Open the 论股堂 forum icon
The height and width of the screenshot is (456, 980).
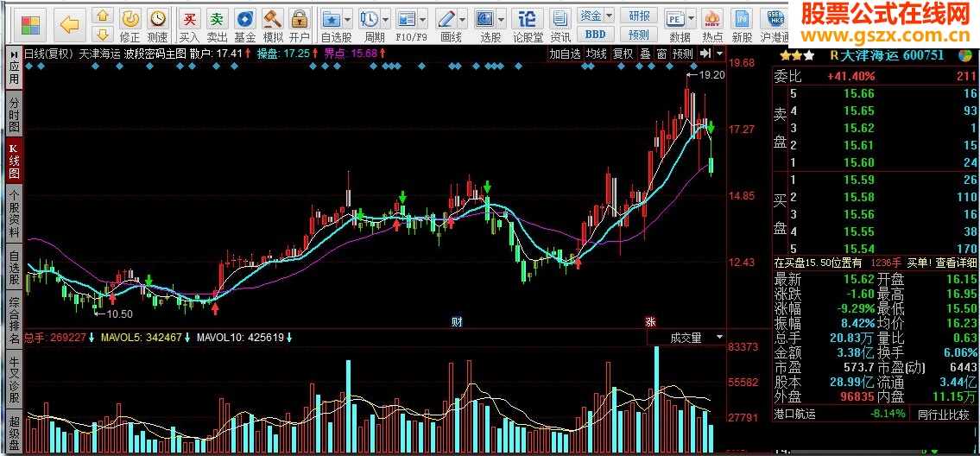tap(528, 17)
